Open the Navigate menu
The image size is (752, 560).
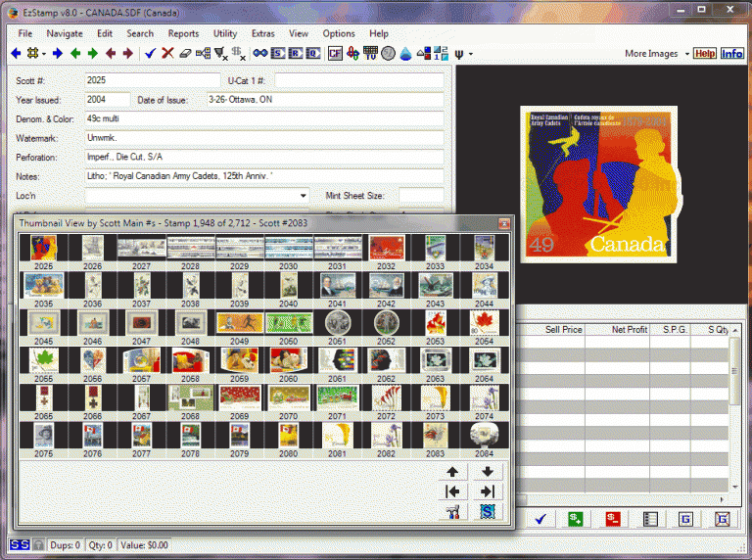[65, 33]
